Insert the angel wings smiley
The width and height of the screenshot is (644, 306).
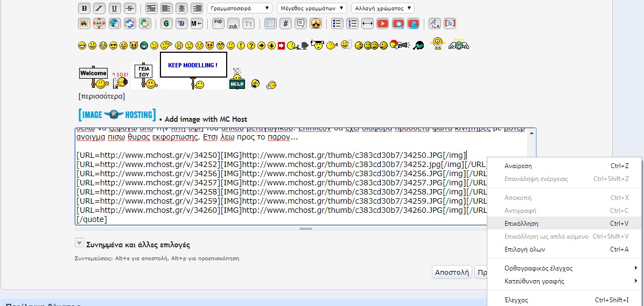[459, 44]
